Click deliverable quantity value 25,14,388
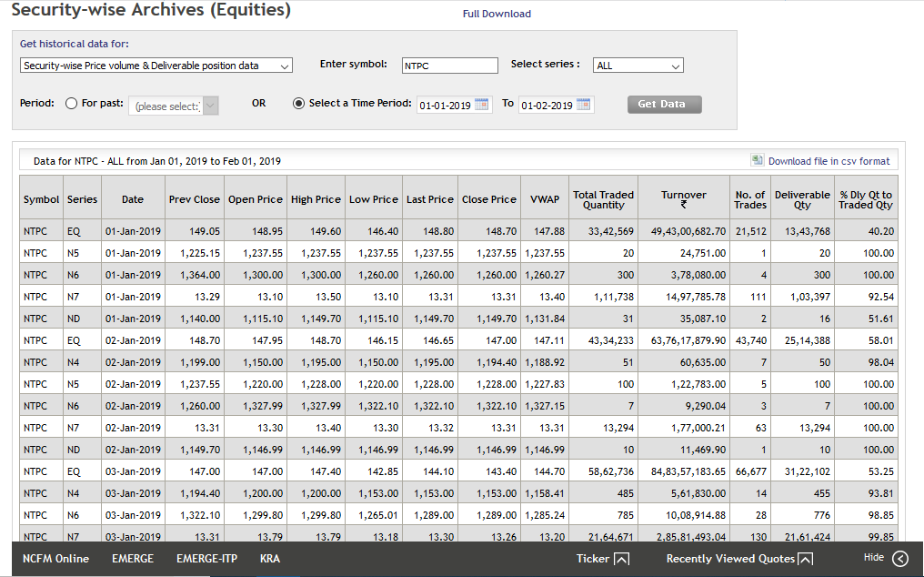 click(x=808, y=340)
